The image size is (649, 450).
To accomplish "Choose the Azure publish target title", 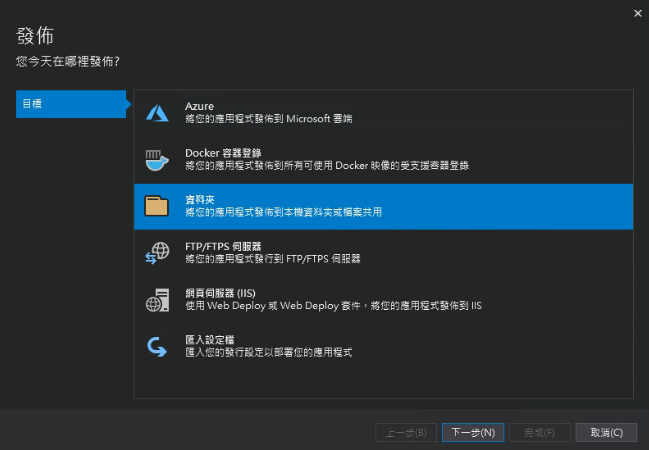I will [x=200, y=106].
